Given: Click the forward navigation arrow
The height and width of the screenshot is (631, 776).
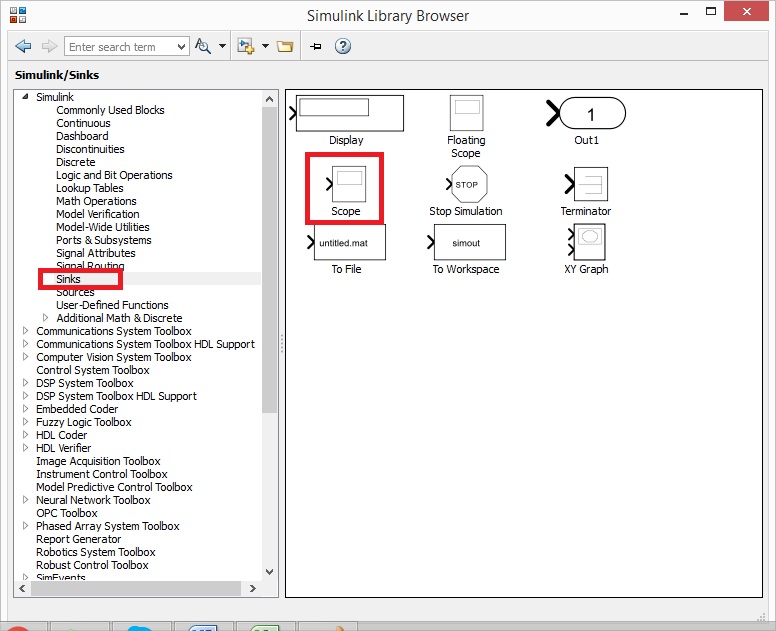Looking at the screenshot, I should point(49,47).
